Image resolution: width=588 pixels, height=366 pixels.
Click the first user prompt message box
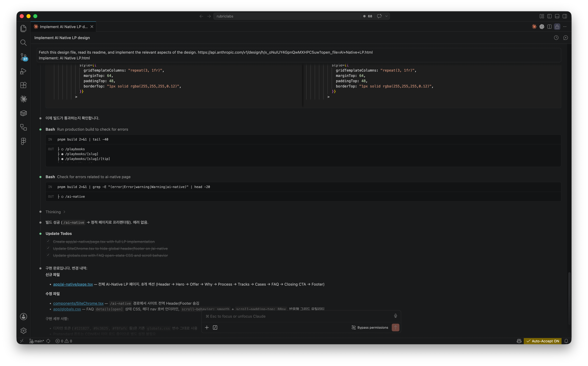(x=299, y=55)
